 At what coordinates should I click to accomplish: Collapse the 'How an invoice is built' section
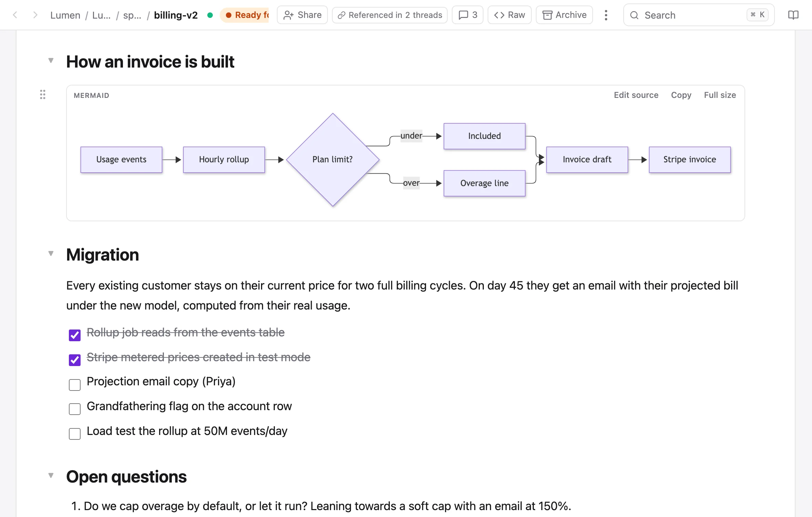(51, 61)
